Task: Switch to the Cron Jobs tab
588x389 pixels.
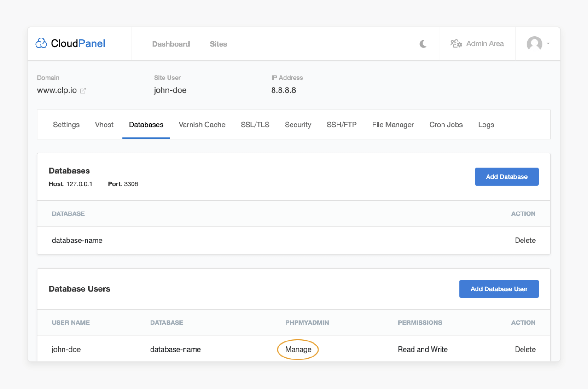Action: (446, 125)
